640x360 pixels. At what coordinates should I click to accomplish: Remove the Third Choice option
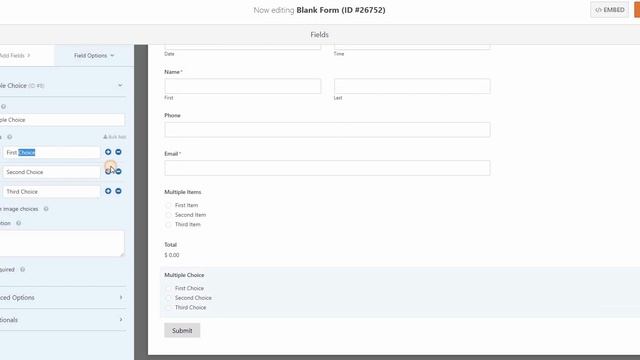click(x=118, y=191)
